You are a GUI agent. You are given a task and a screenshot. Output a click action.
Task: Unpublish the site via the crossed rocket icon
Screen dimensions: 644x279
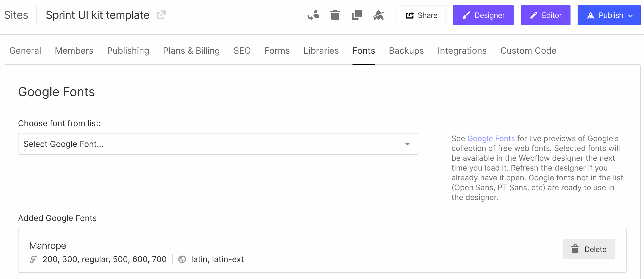point(378,15)
